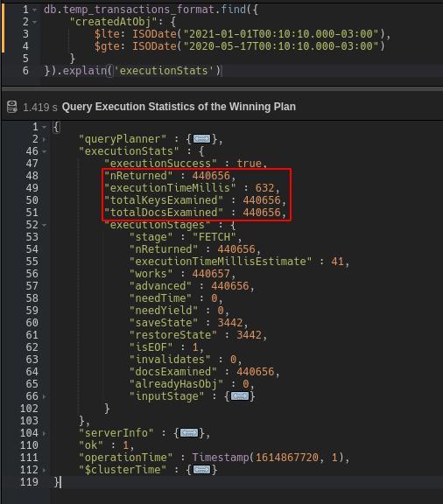443x504 pixels.
Task: Unfold inputStage using the gutter arrow at line 66
Action: pyautogui.click(x=45, y=396)
